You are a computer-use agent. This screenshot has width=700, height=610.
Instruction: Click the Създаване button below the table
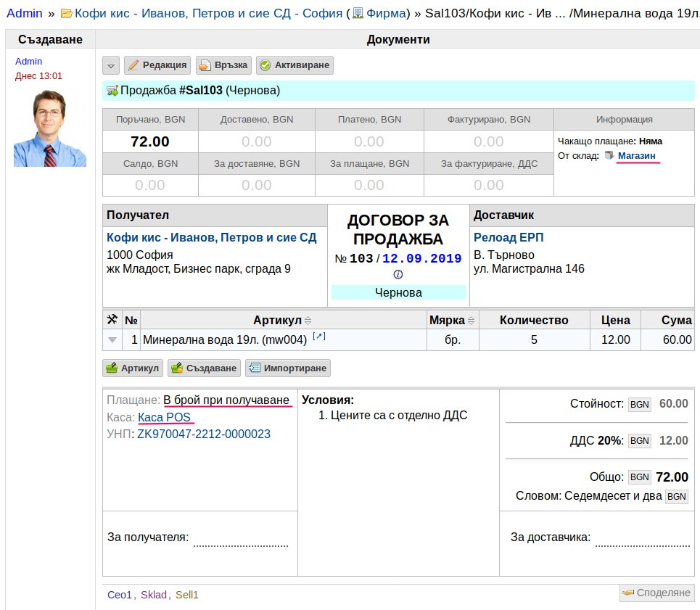(204, 368)
